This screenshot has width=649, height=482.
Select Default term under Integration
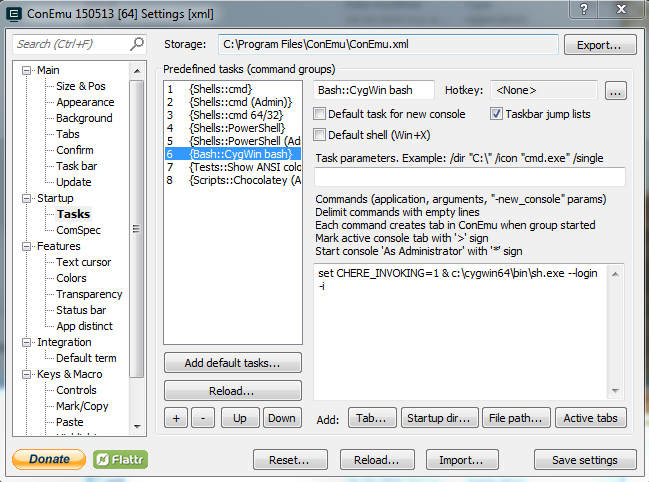coord(86,358)
